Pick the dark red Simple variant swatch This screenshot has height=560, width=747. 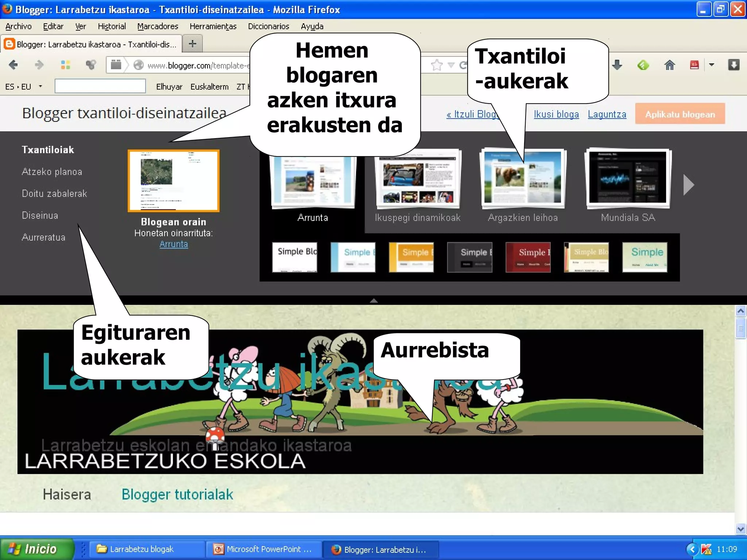coord(528,257)
